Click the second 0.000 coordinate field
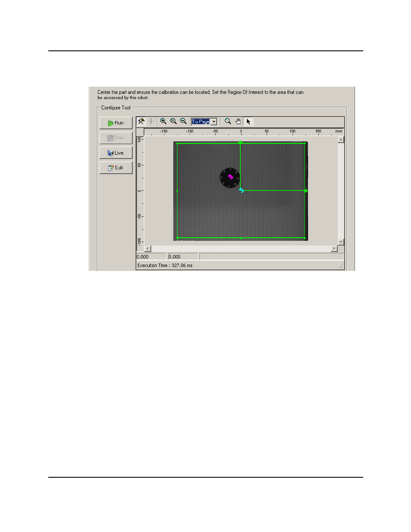The height and width of the screenshot is (532, 411). (x=183, y=257)
